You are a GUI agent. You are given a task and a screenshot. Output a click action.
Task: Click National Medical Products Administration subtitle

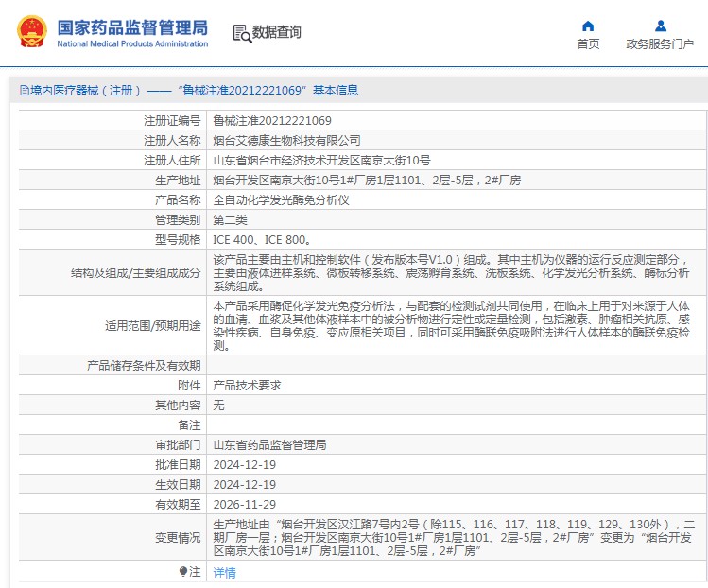(132, 43)
